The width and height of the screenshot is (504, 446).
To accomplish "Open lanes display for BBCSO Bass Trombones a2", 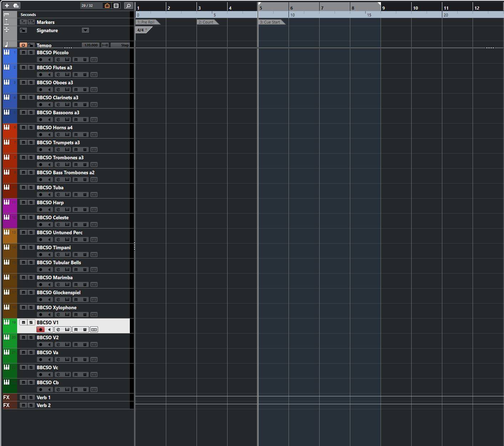I will [94, 180].
